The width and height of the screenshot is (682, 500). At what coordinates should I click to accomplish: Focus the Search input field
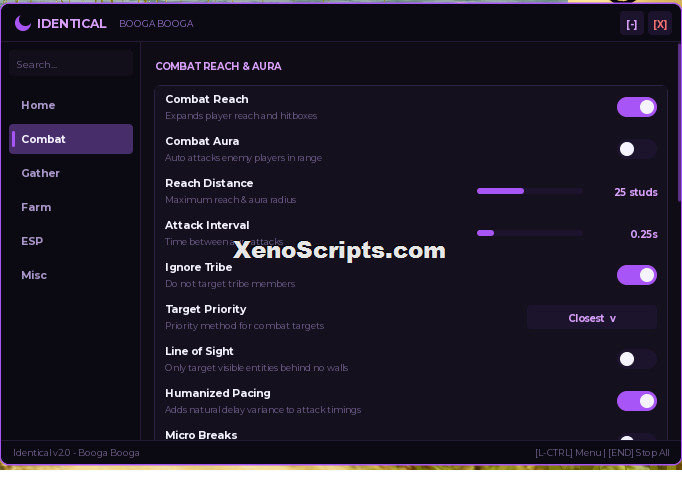tap(71, 63)
